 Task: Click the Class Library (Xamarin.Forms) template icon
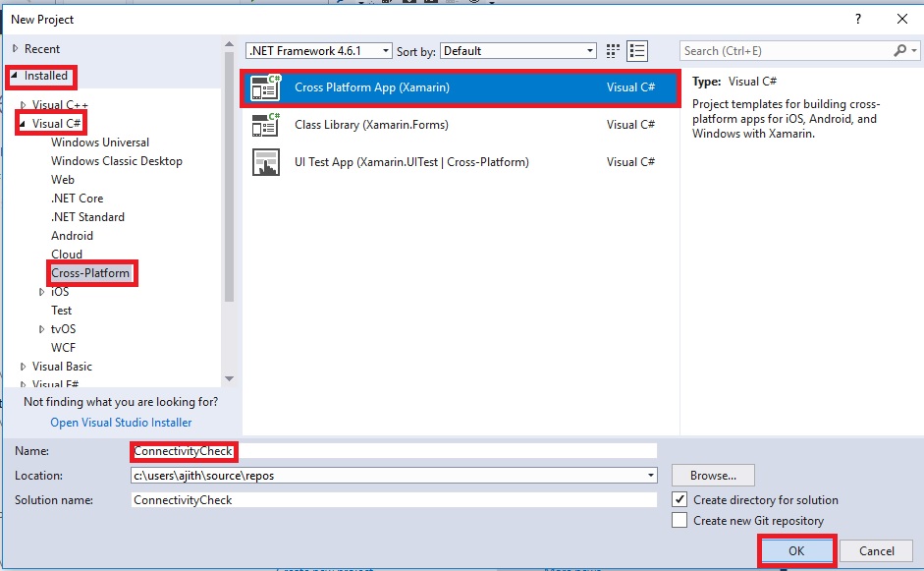tap(265, 125)
